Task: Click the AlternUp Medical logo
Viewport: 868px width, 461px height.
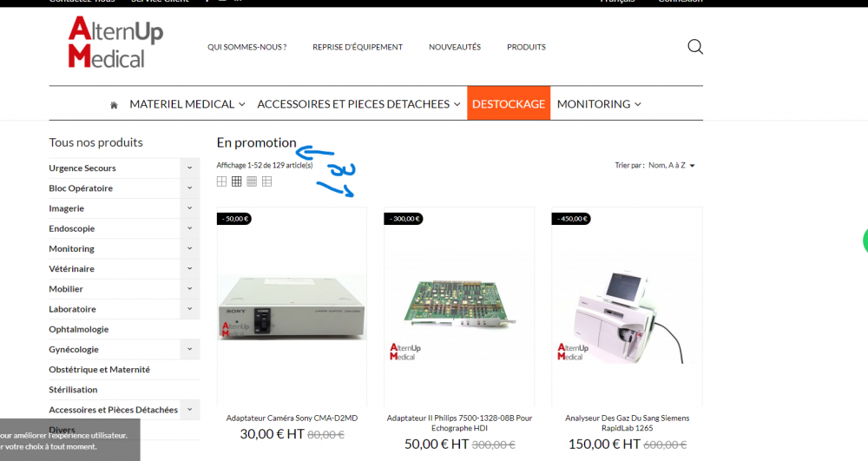Action: pyautogui.click(x=115, y=42)
